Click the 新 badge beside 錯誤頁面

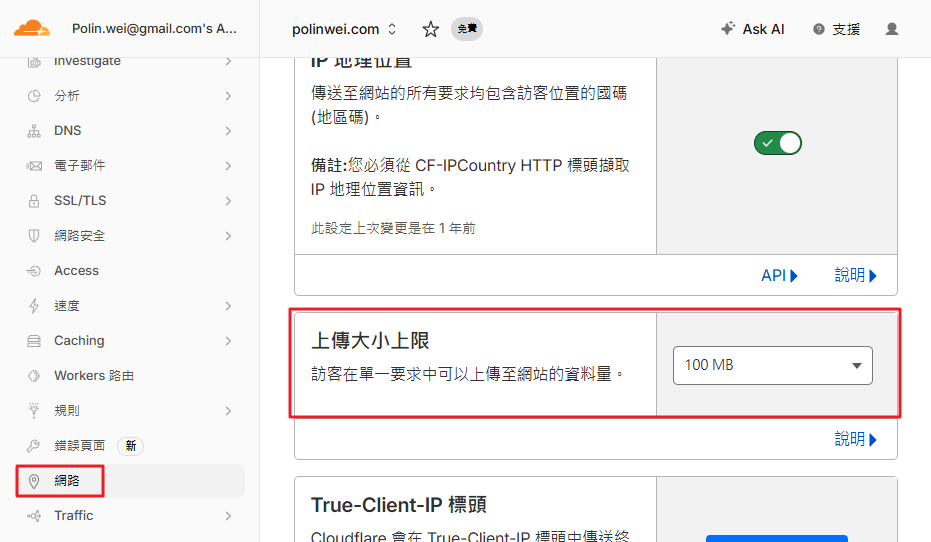[x=131, y=446]
